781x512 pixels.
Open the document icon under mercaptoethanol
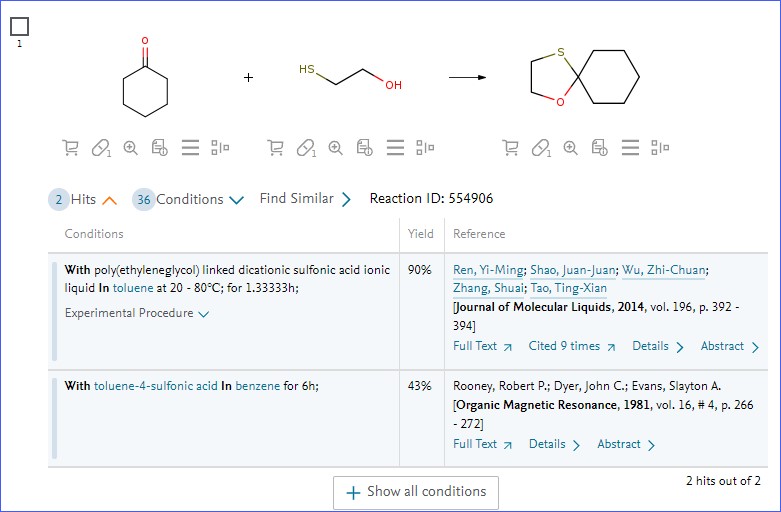(x=364, y=148)
